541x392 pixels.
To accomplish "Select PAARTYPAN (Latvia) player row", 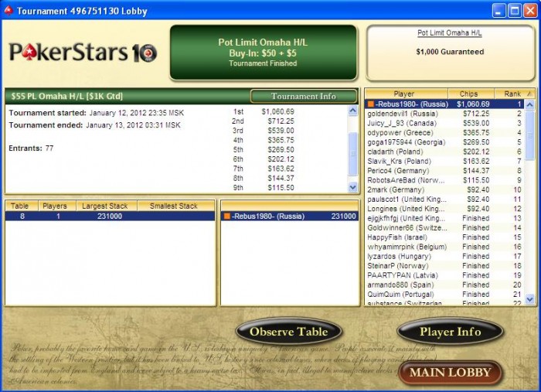I will [x=444, y=275].
